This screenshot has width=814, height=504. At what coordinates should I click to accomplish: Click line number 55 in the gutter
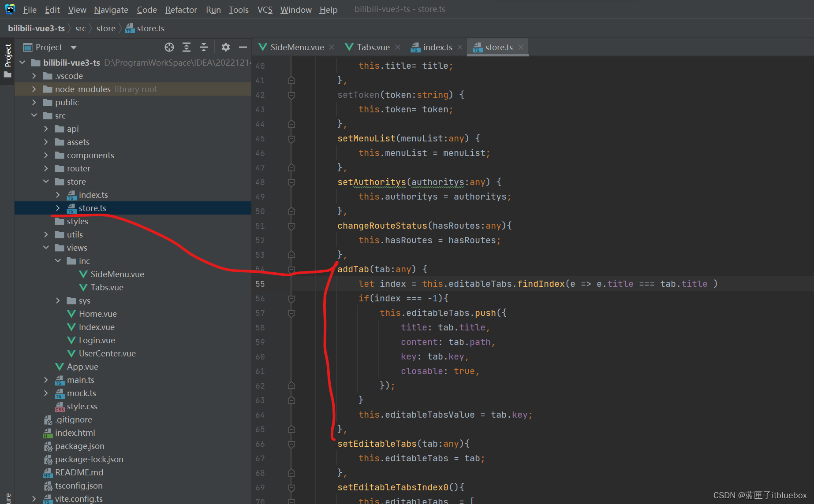[x=260, y=284]
